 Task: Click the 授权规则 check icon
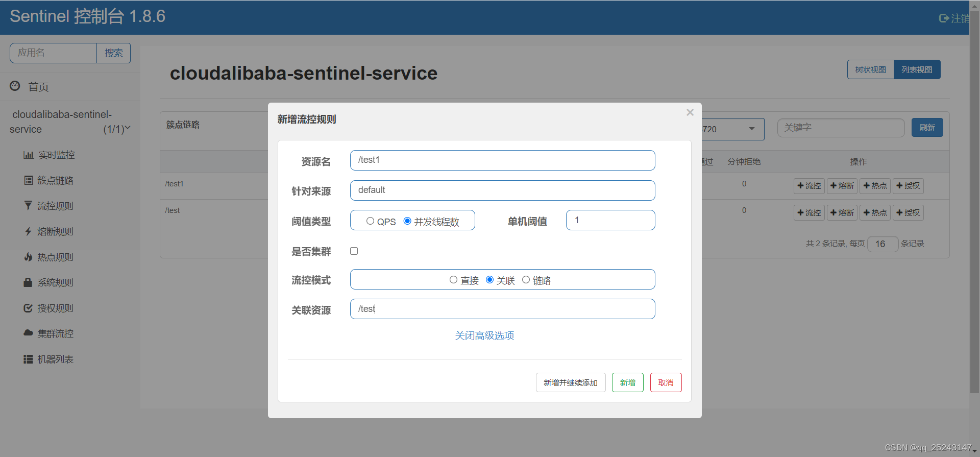point(28,308)
